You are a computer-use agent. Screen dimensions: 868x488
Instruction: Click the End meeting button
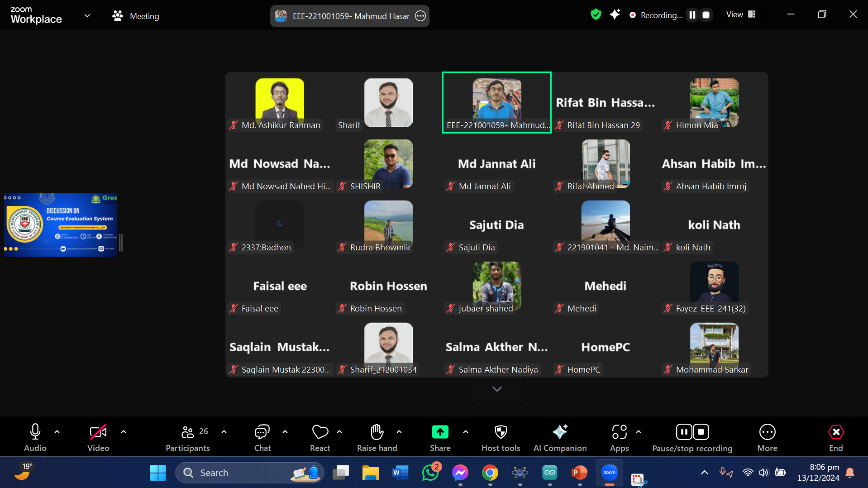[x=835, y=437]
